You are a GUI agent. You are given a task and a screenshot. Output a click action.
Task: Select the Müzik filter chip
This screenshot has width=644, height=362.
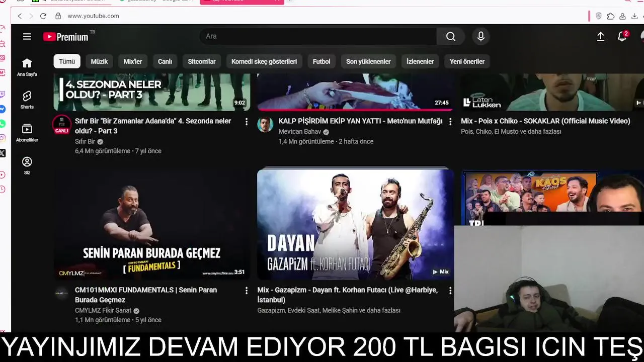[x=99, y=61]
